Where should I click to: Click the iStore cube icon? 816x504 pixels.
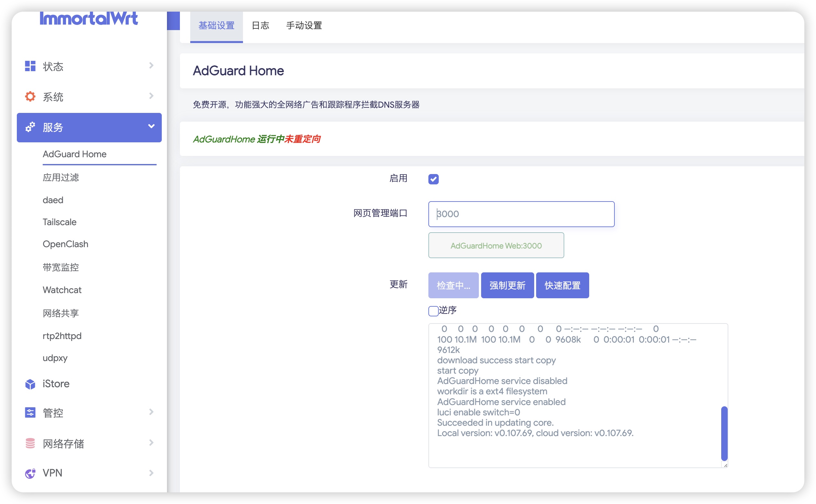pyautogui.click(x=30, y=384)
